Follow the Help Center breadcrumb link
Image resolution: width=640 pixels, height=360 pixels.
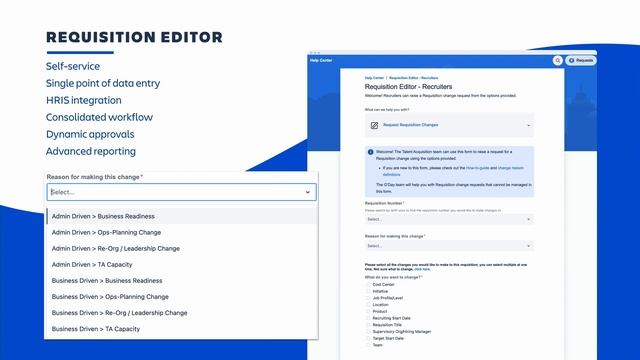coord(374,78)
